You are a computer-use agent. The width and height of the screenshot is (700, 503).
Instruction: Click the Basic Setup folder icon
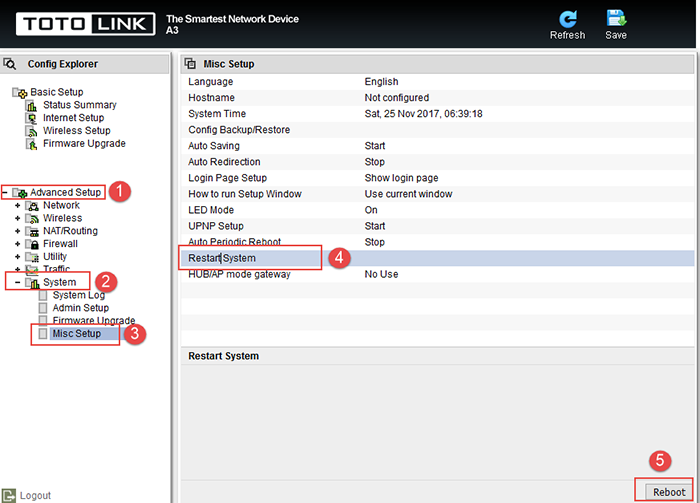(x=20, y=92)
